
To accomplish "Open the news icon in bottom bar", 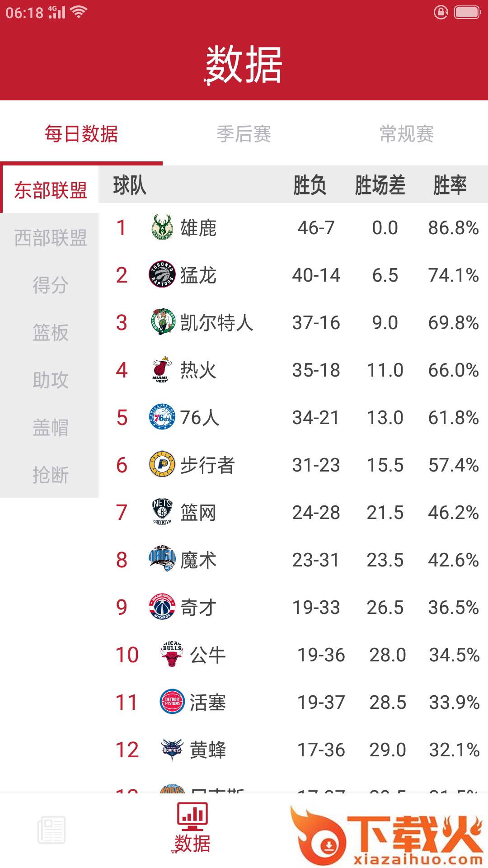I will tap(52, 830).
